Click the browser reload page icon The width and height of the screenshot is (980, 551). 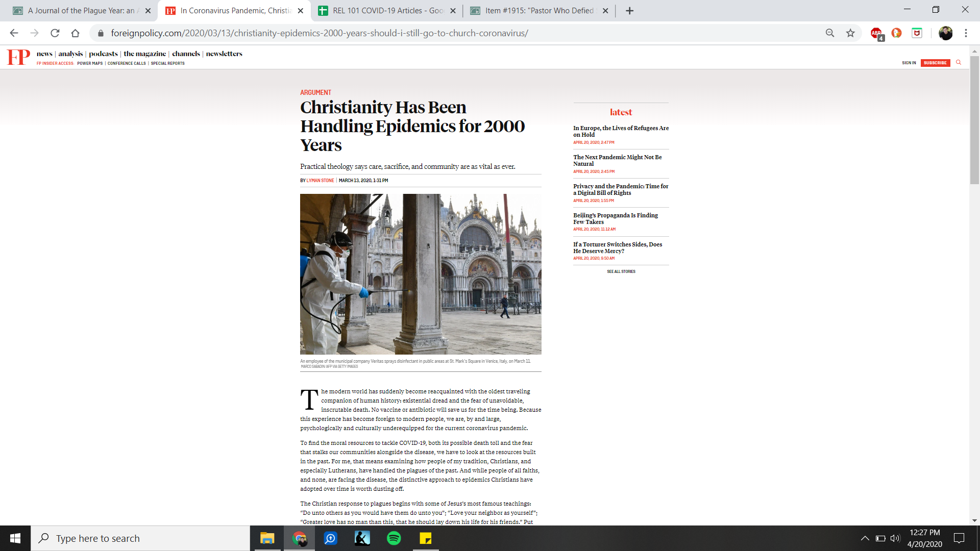[55, 33]
